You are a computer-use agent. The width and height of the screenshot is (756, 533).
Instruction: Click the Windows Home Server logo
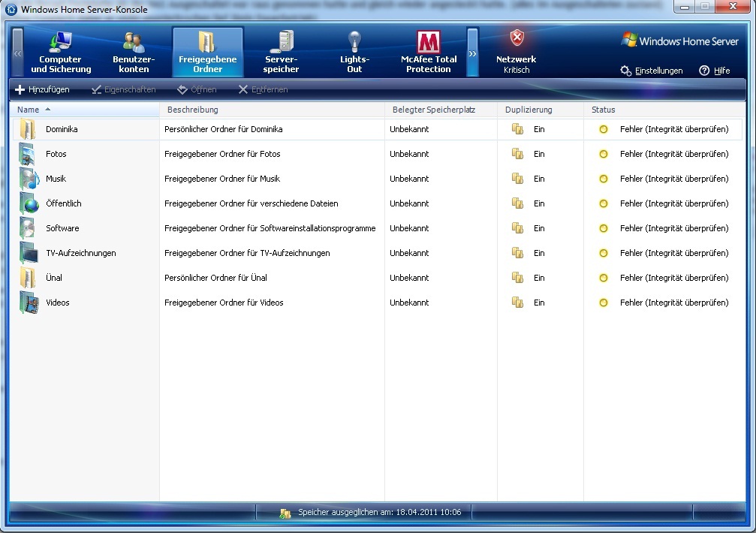click(680, 41)
